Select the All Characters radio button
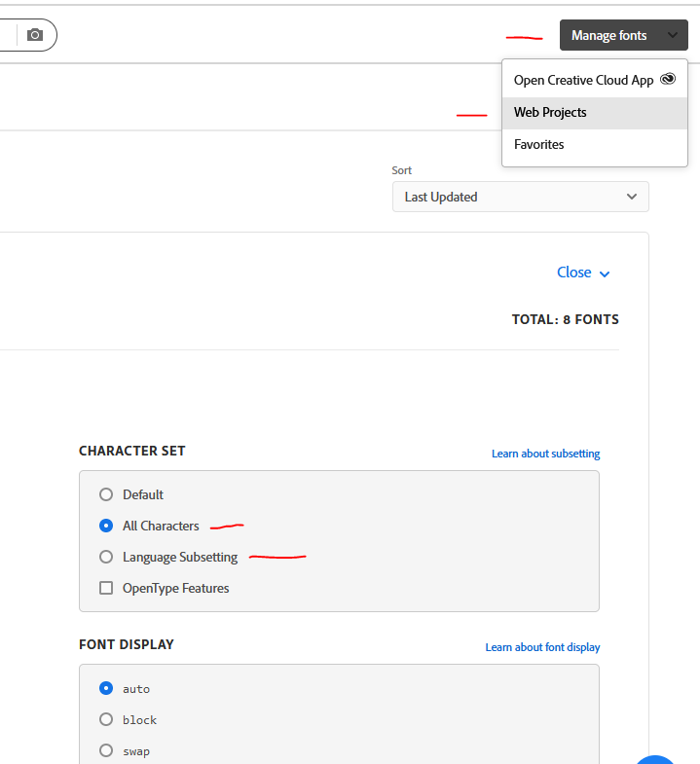Image resolution: width=700 pixels, height=764 pixels. (x=106, y=526)
